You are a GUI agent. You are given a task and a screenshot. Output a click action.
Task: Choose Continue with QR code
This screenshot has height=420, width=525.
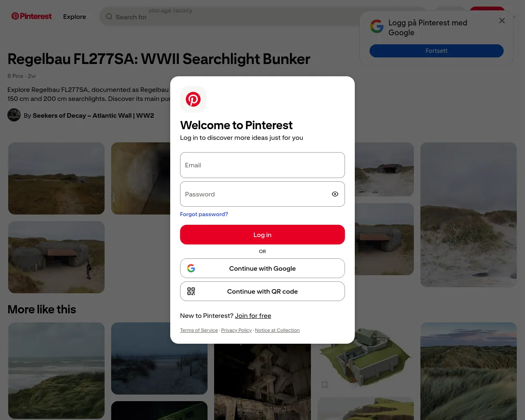(x=262, y=291)
